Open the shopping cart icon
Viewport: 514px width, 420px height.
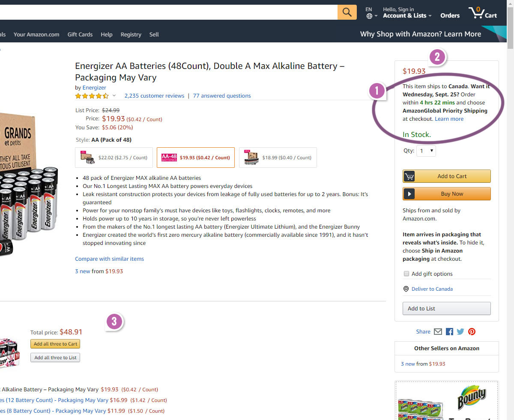(476, 13)
